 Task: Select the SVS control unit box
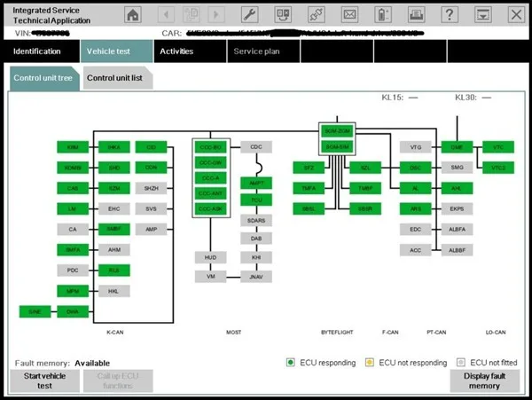pyautogui.click(x=151, y=208)
